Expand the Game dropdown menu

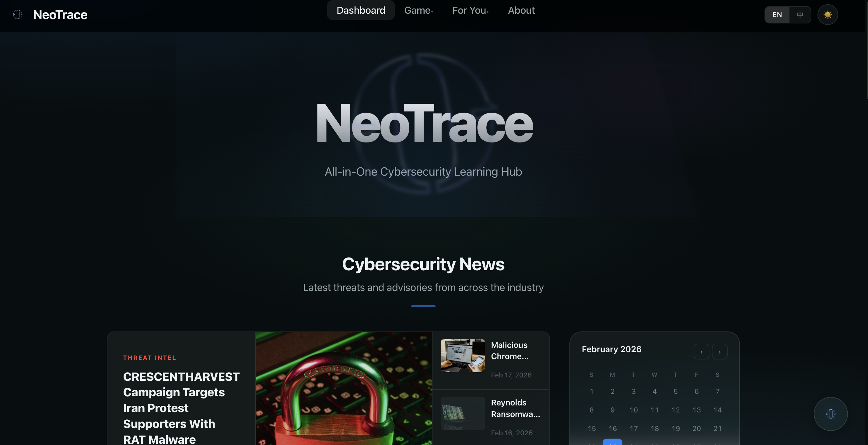(x=418, y=10)
